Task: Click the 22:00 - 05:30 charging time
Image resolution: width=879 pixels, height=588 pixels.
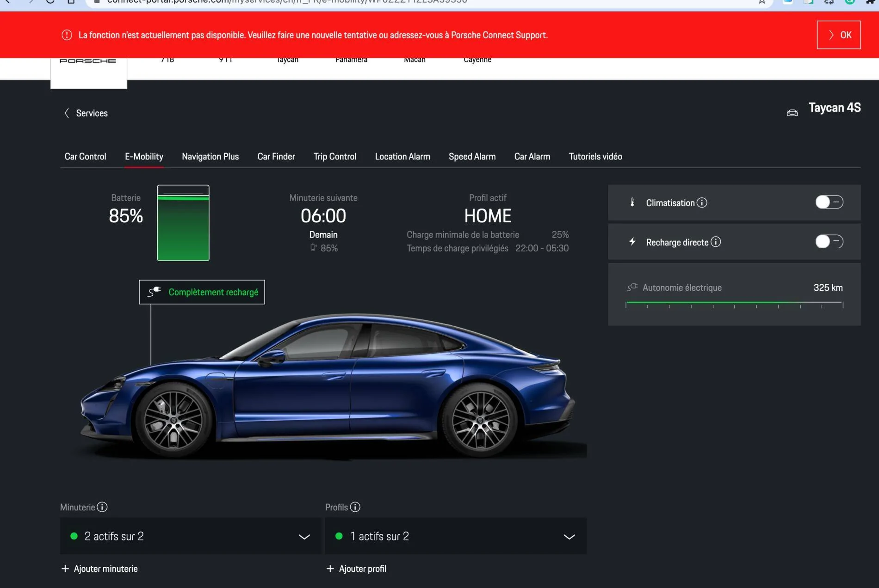Action: (x=542, y=248)
